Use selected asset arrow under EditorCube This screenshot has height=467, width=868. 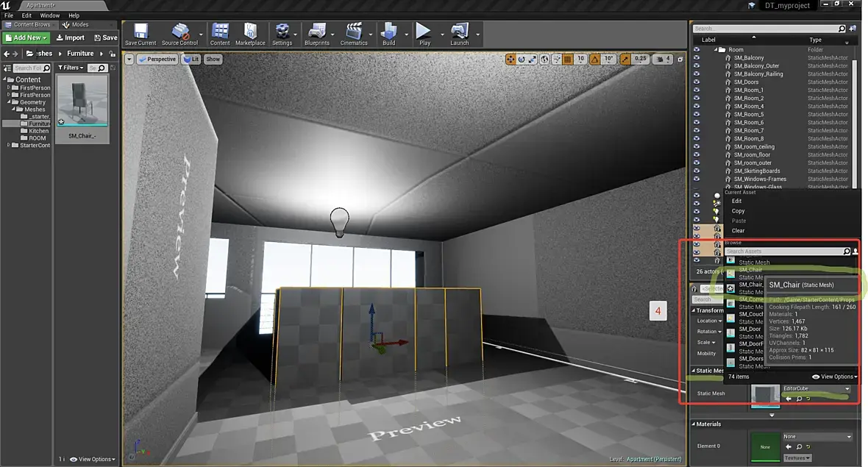tap(789, 399)
